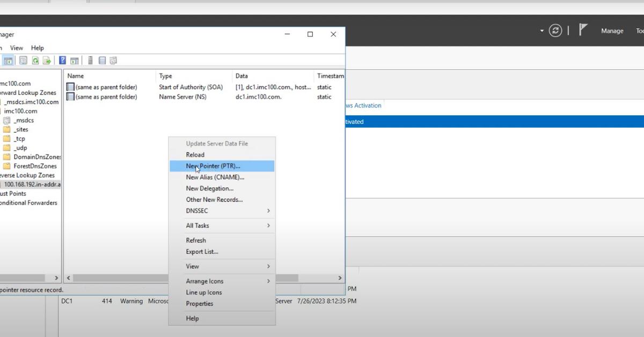The image size is (644, 337).
Task: Select the ForestDnsZones folder icon
Action: tap(7, 166)
